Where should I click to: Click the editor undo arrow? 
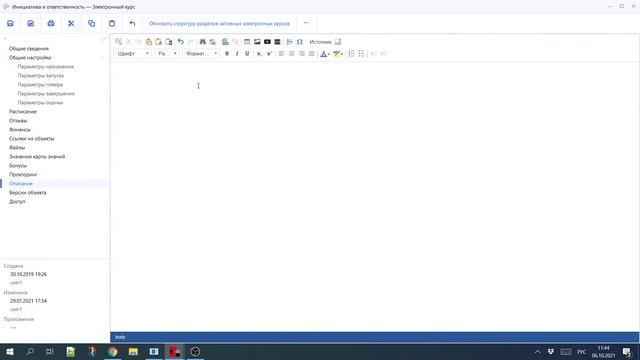tap(180, 42)
